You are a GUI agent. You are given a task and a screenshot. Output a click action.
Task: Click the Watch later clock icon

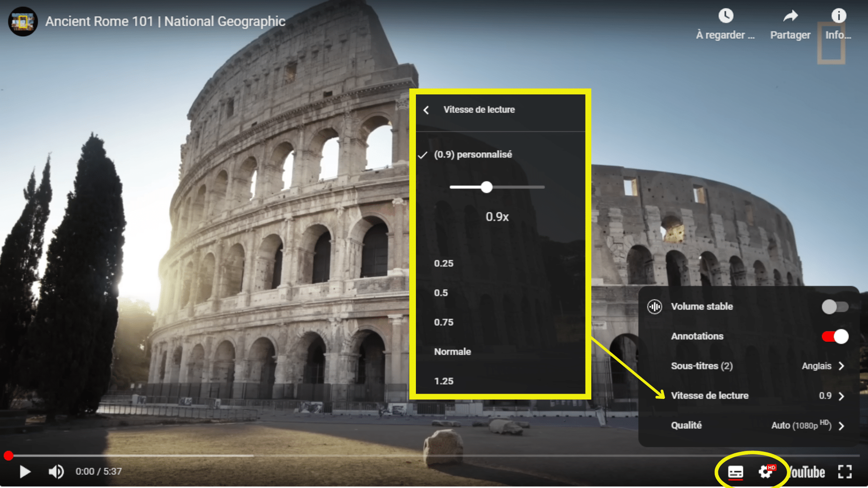726,16
